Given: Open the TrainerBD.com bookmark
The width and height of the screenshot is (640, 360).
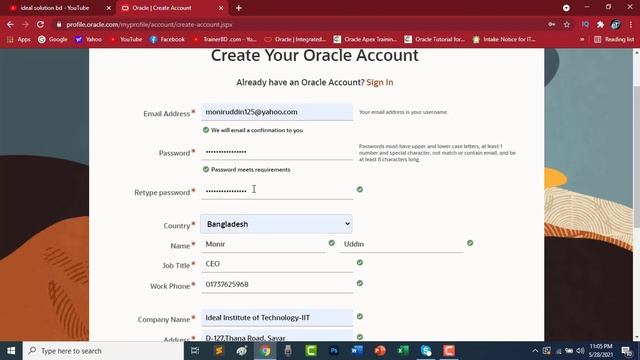Looking at the screenshot, I should click(225, 39).
